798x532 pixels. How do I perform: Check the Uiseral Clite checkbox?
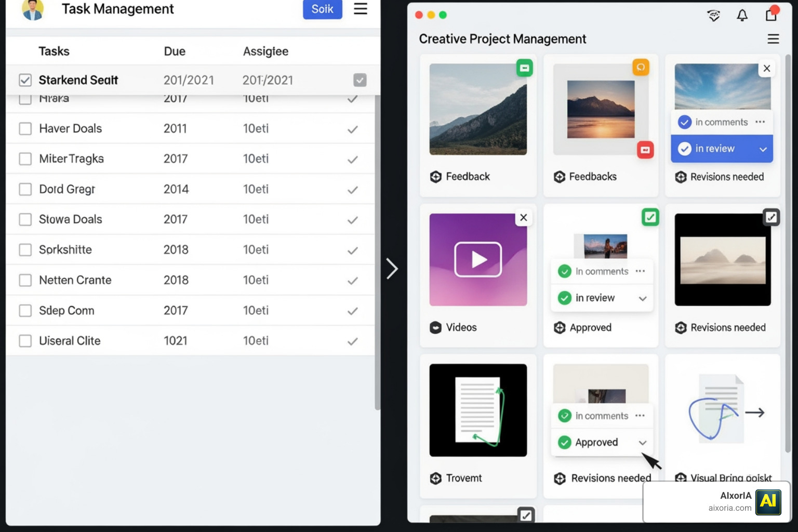point(25,341)
